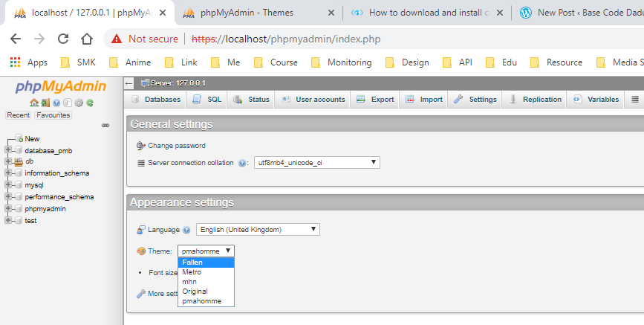The image size is (644, 325).
Task: Click the help icon beside Server connection collation
Action: 242,162
